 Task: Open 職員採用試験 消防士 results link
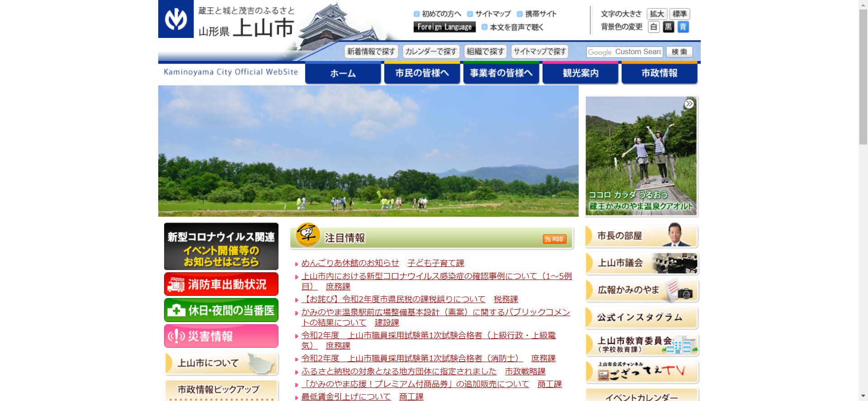(412, 358)
